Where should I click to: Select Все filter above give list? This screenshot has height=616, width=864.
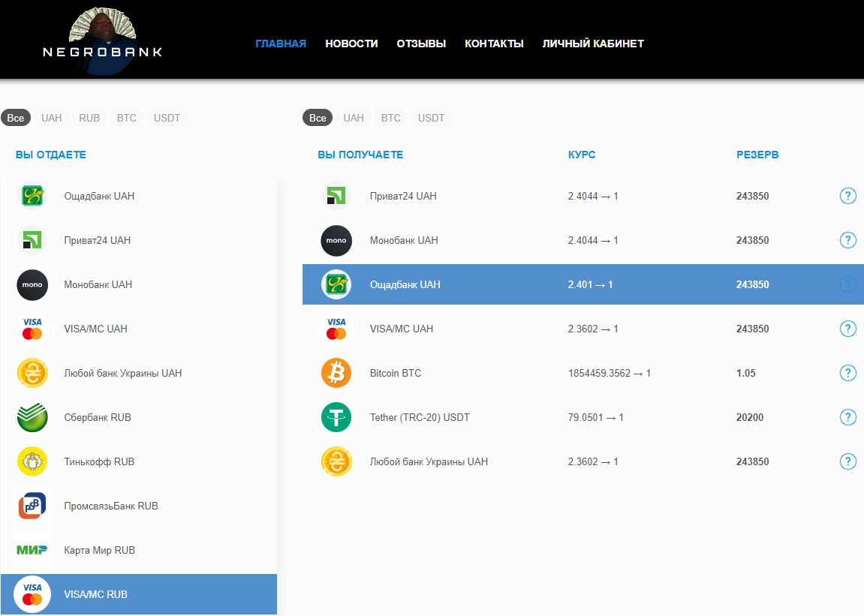tap(16, 118)
